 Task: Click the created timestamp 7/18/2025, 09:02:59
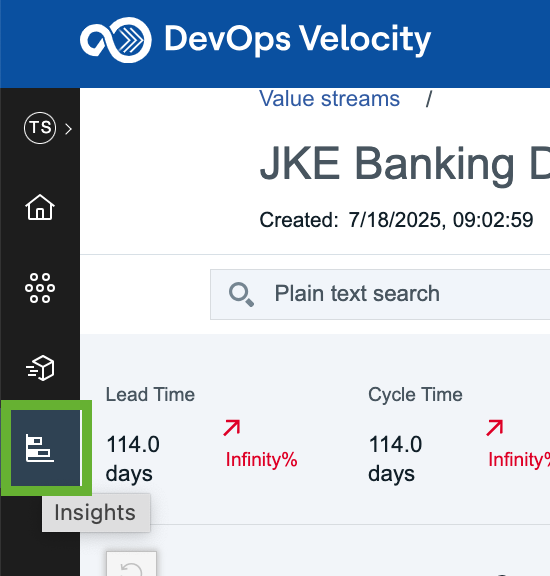(441, 220)
